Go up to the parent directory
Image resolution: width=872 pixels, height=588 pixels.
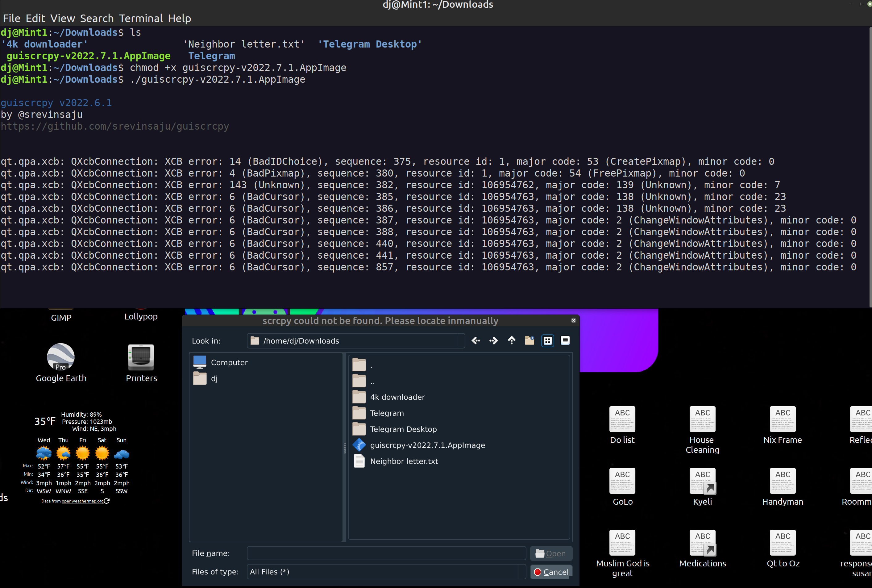(511, 340)
